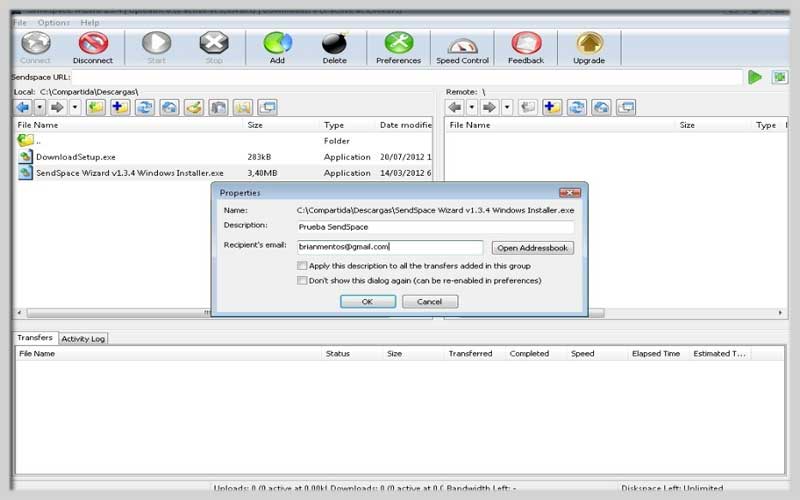800x500 pixels.
Task: Open the File menu
Action: click(20, 22)
